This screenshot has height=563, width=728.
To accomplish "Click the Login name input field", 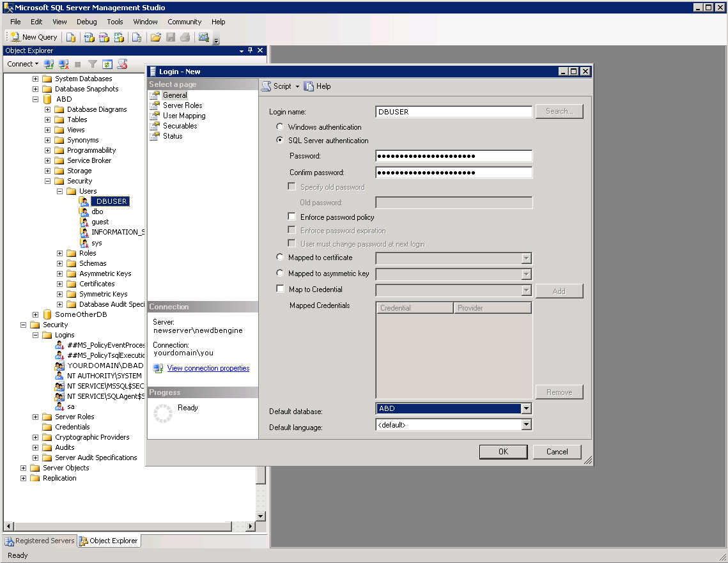I will tap(454, 111).
